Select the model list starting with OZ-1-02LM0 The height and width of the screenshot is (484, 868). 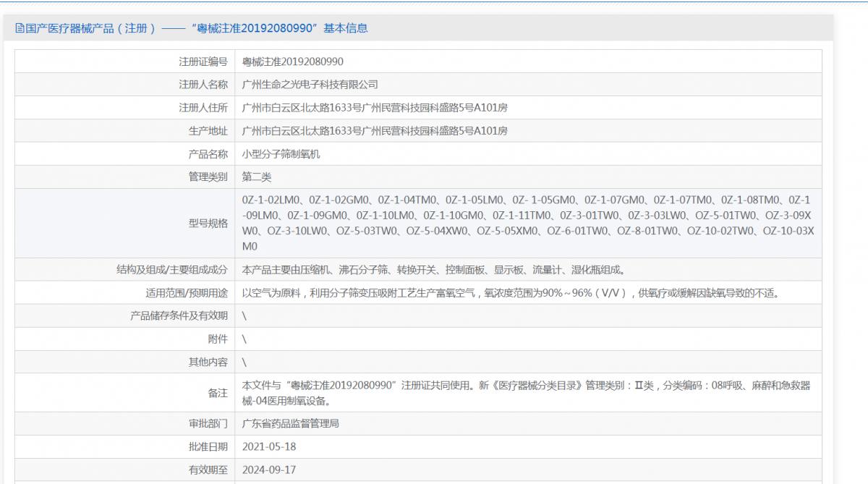pos(529,223)
